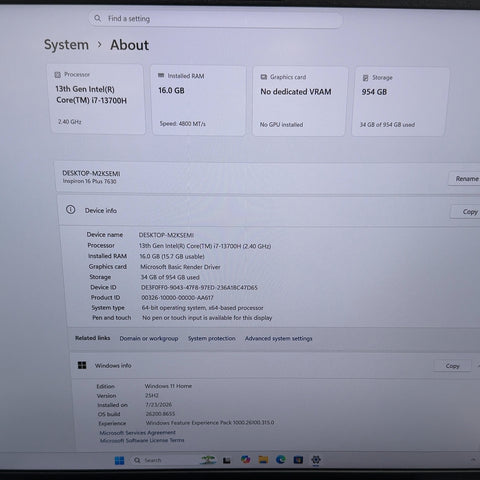480x480 pixels.
Task: Click the 2.40 GHz processor speed text
Action: (x=70, y=122)
